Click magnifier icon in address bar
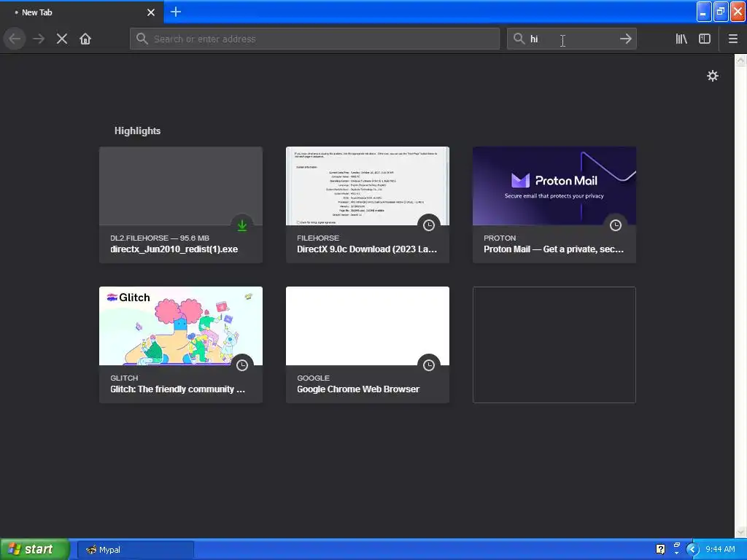 [142, 39]
